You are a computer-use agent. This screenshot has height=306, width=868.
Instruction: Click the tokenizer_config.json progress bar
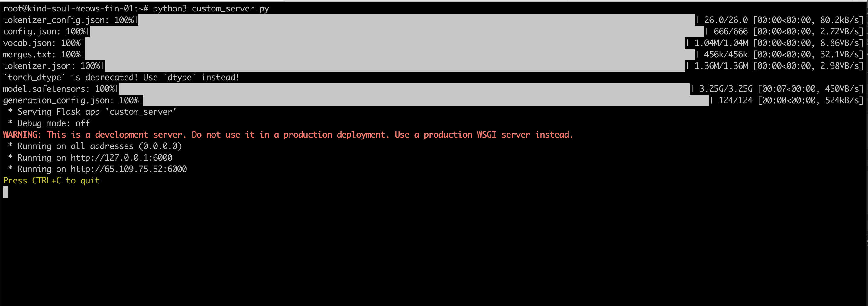click(416, 20)
